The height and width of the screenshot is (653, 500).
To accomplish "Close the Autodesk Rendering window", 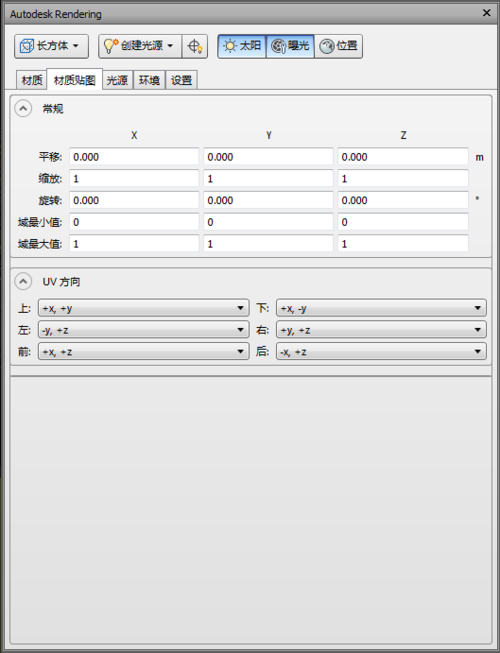I will 486,13.
